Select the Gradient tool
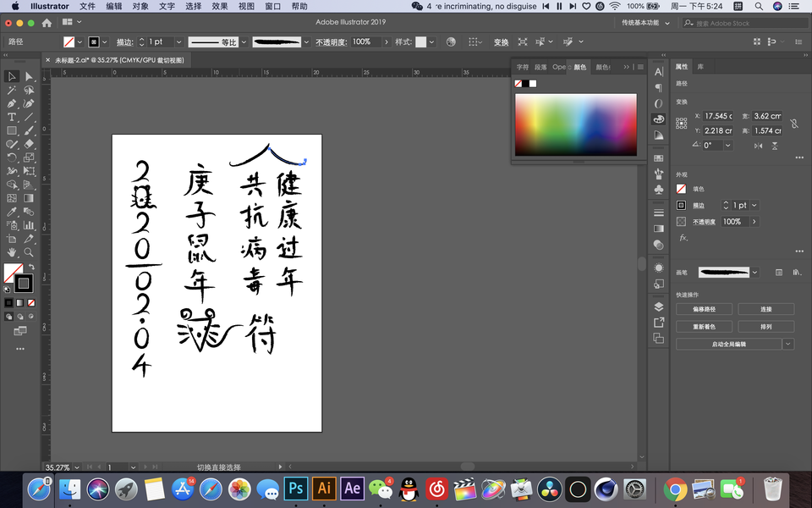This screenshot has height=508, width=812. (x=29, y=198)
